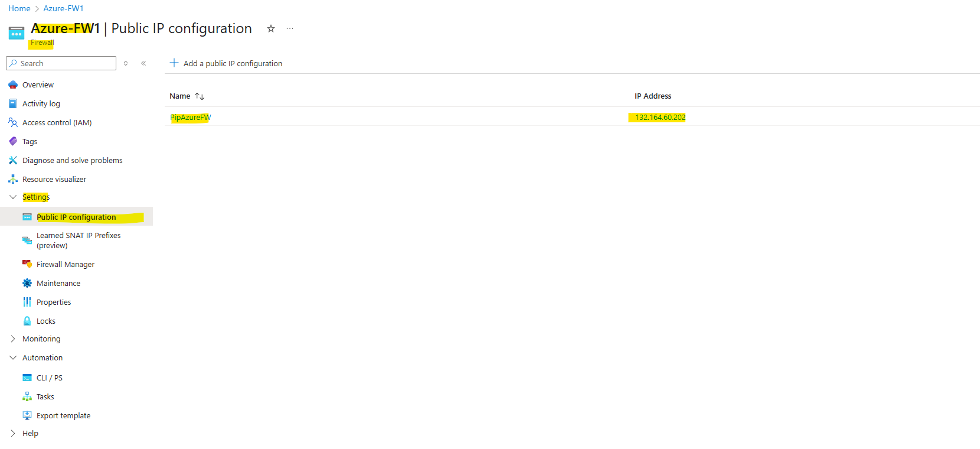Viewport: 980px width, 449px height.
Task: Click the CLI / PS terminal icon
Action: (27, 378)
